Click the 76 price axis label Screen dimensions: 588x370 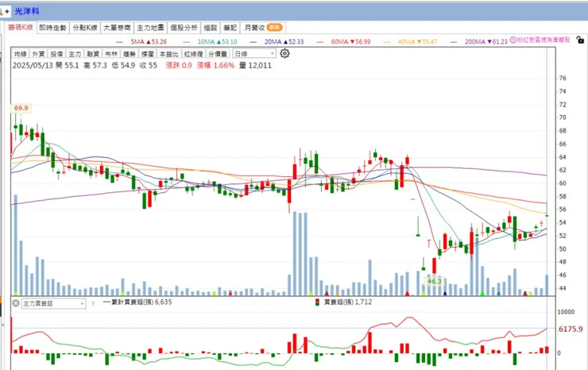pyautogui.click(x=563, y=79)
